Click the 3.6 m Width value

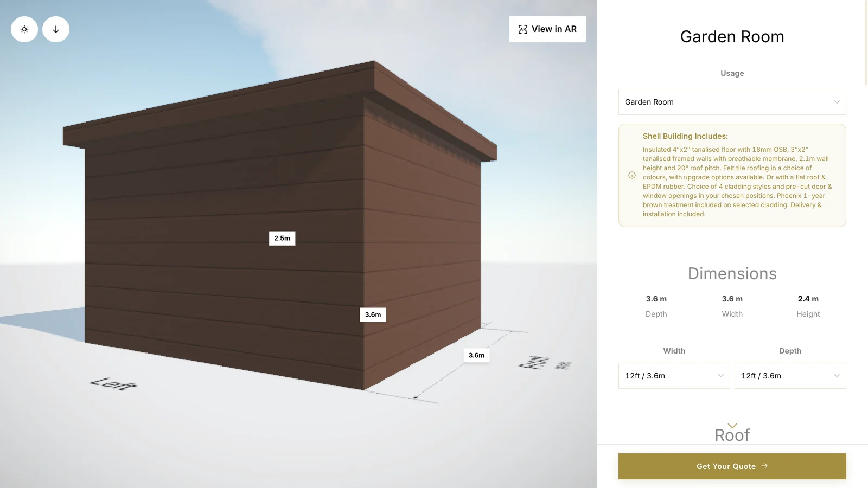coord(732,299)
